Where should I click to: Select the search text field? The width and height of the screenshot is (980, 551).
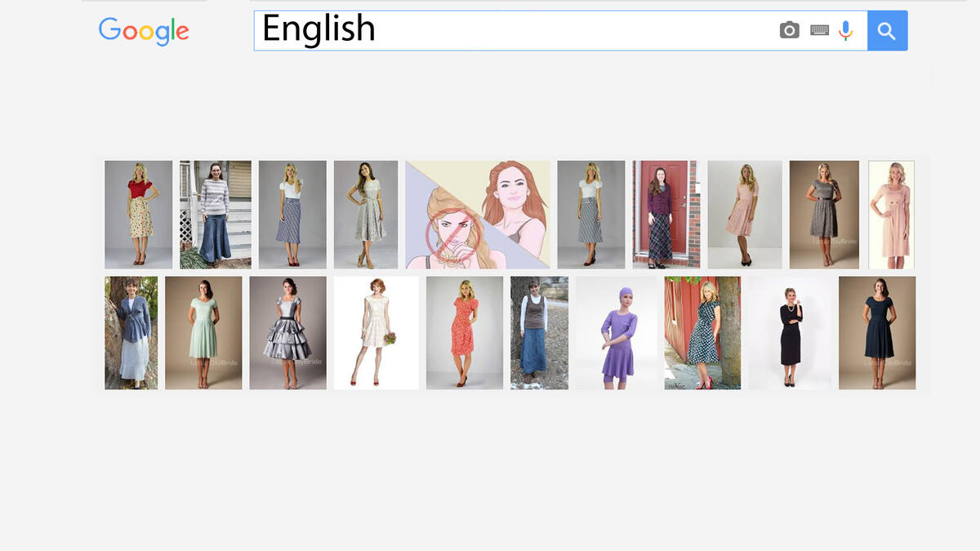click(490, 29)
